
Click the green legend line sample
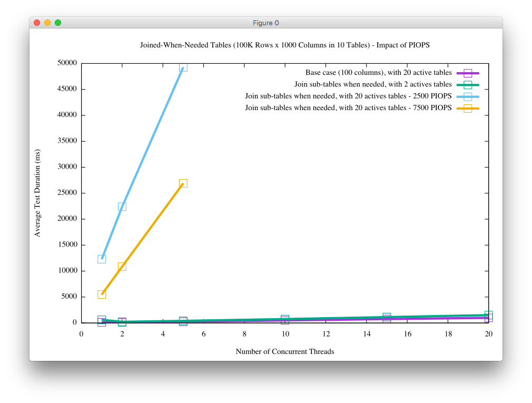[x=468, y=85]
